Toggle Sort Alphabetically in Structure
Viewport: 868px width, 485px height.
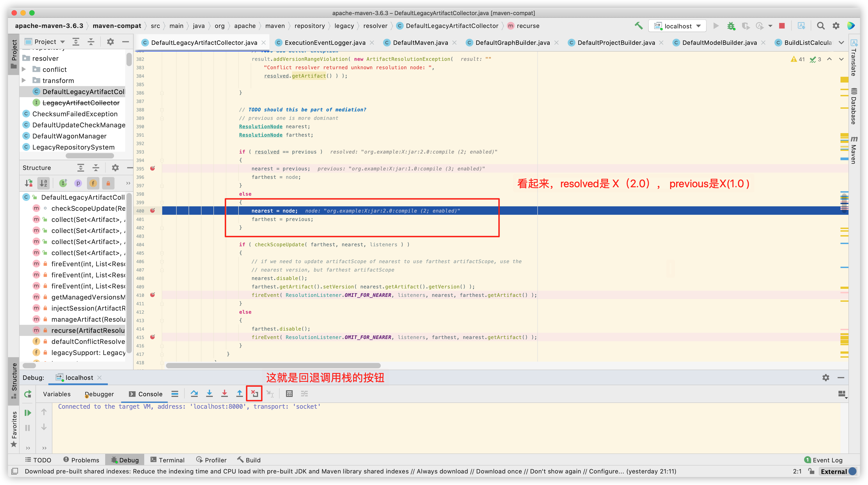pos(43,183)
